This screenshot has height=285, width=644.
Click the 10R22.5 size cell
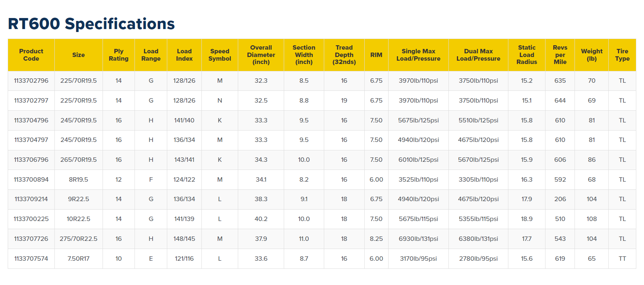point(78,219)
